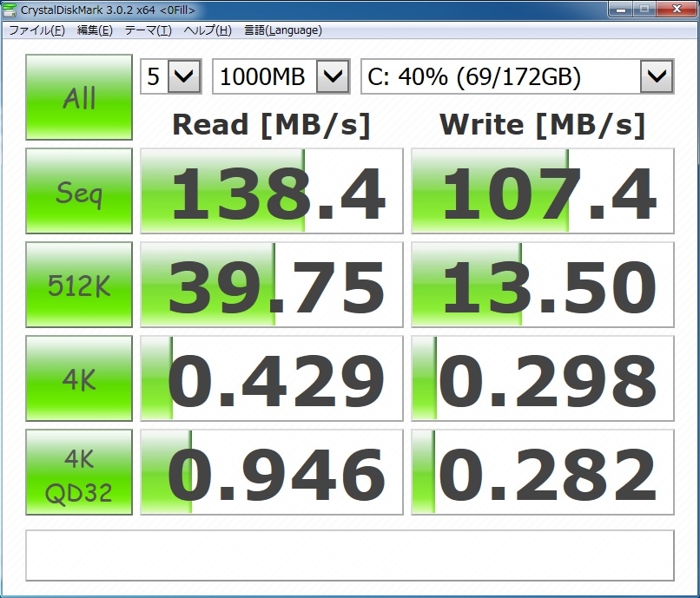Start the 4K QD32 benchmark
This screenshot has height=598, width=700.
coord(79,471)
